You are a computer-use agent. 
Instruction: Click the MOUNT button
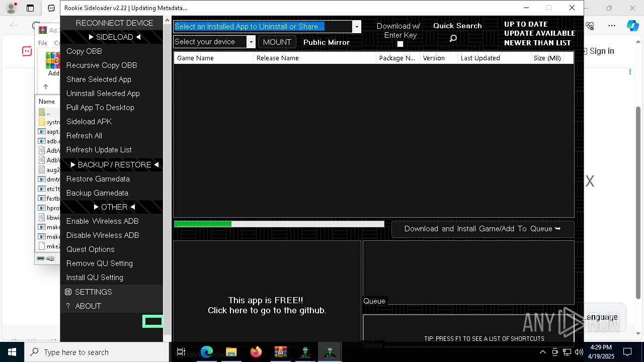(277, 42)
